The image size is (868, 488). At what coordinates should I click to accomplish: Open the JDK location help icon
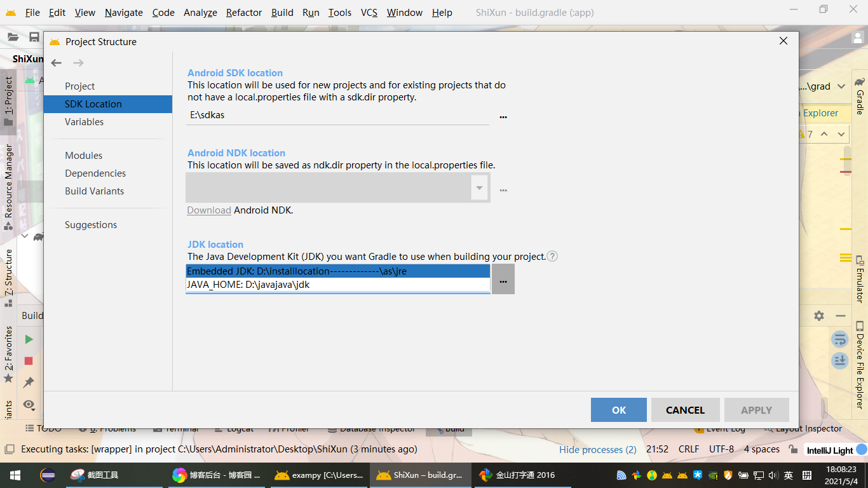coord(553,257)
